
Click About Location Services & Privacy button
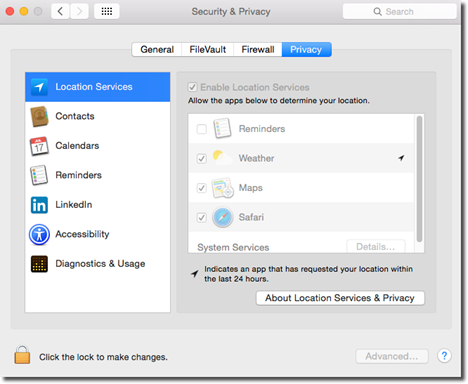(x=340, y=298)
